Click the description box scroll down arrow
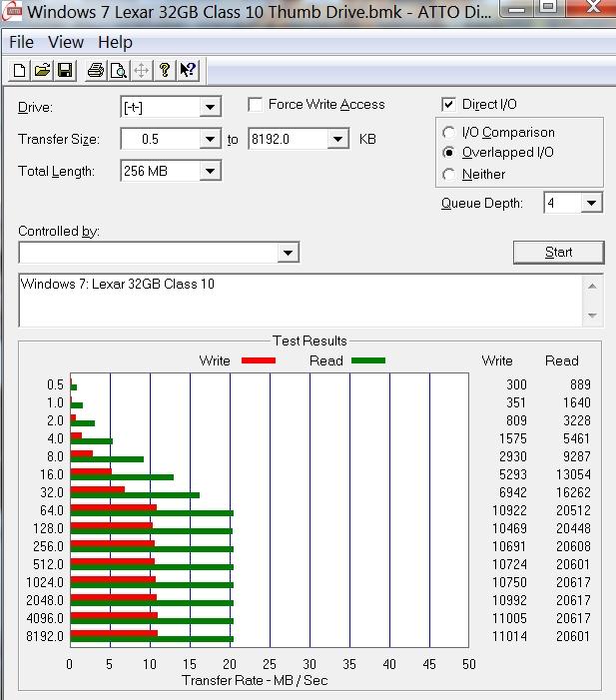Image resolution: width=616 pixels, height=700 pixels. [x=592, y=316]
